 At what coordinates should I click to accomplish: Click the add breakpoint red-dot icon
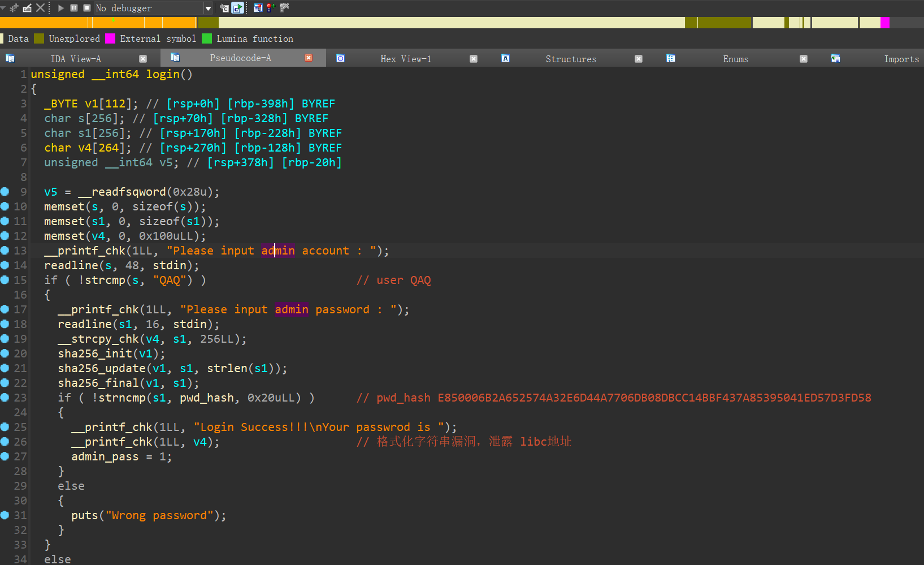271,8
